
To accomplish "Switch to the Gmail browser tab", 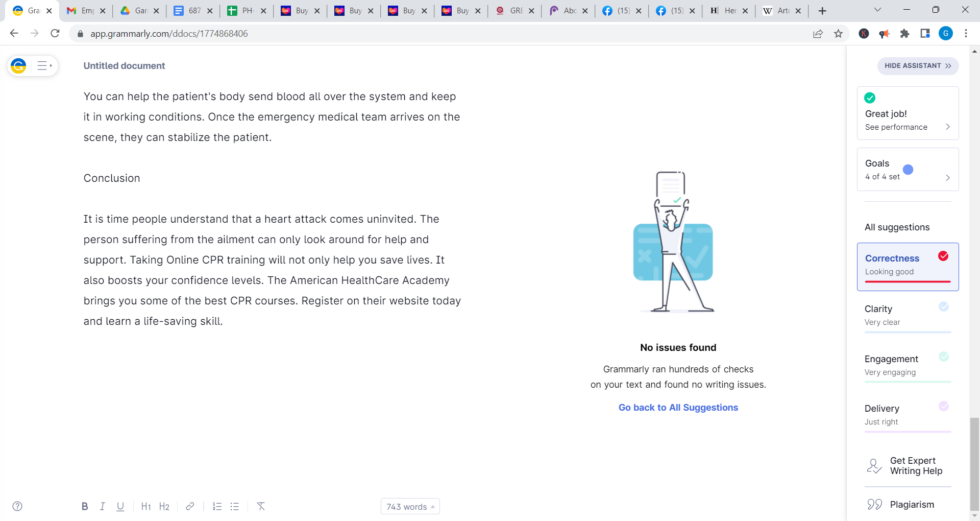I will click(82, 11).
